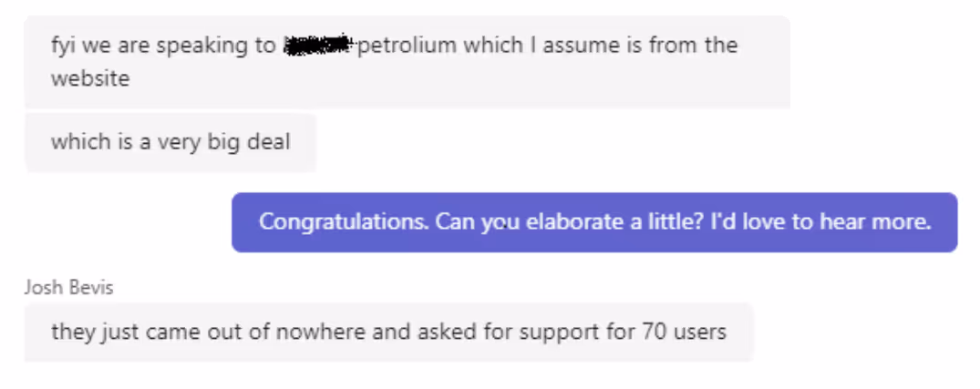Click the word "website" in first message
This screenshot has height=389, width=980.
(x=90, y=79)
